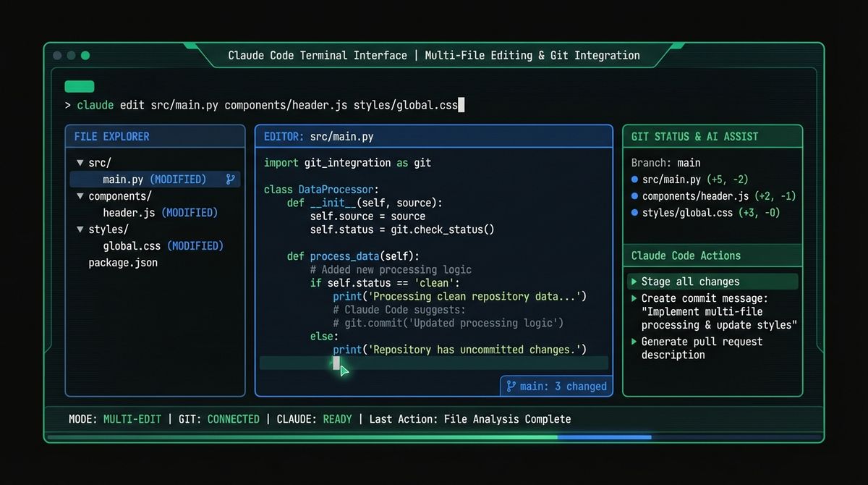
Task: Click the arrow icon beside Generate pull request
Action: [x=634, y=342]
